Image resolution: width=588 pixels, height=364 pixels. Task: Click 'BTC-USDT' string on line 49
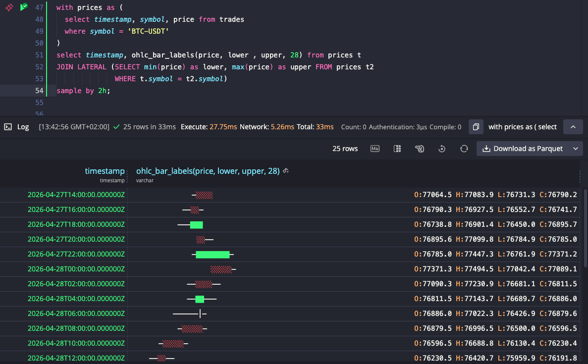148,31
